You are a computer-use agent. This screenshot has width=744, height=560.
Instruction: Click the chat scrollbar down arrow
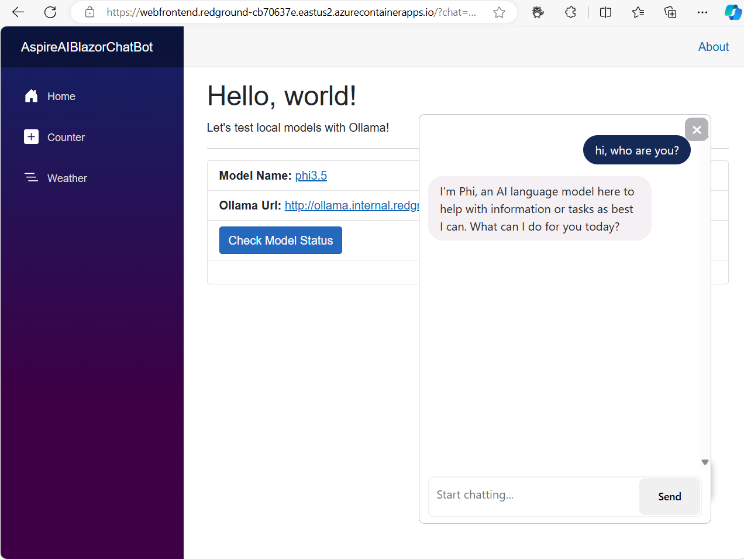click(x=705, y=462)
